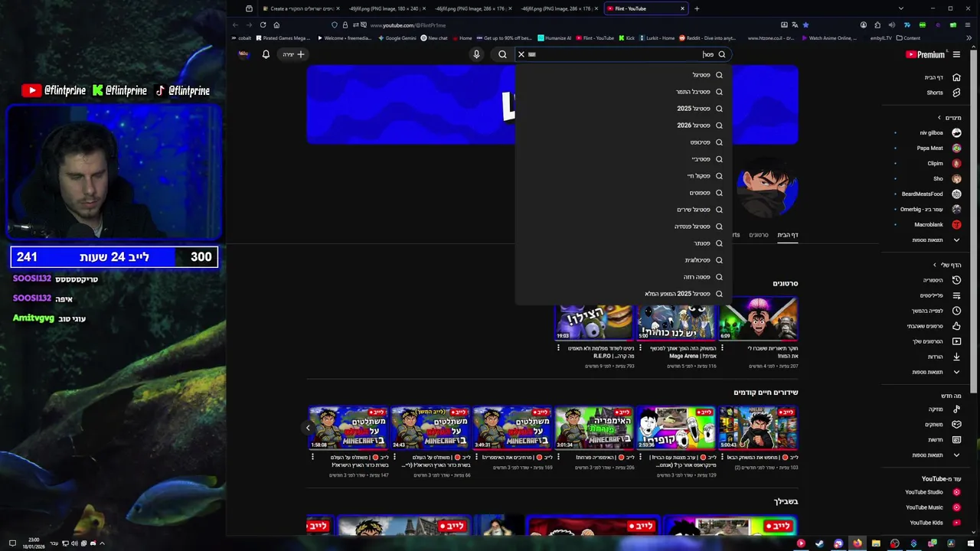Open a new browser tab with plus
980x551 pixels.
point(697,8)
